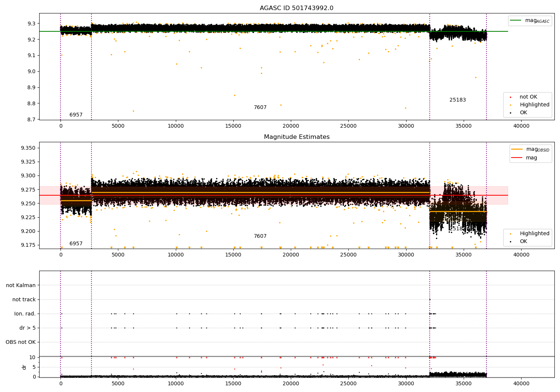Select 'Highlighted' legend entry in Magnitude Estimates plot
The height and width of the screenshot is (392, 560).
(x=535, y=234)
